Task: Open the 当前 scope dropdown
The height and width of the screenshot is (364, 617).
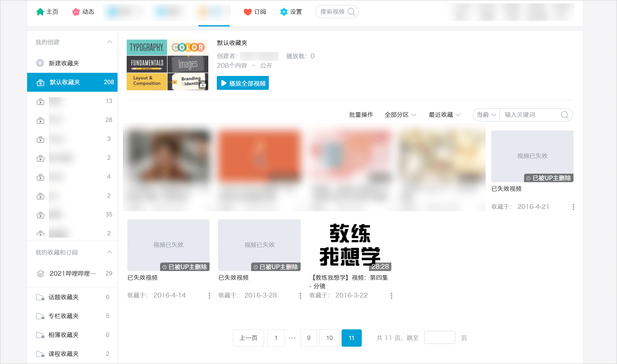Action: (486, 115)
